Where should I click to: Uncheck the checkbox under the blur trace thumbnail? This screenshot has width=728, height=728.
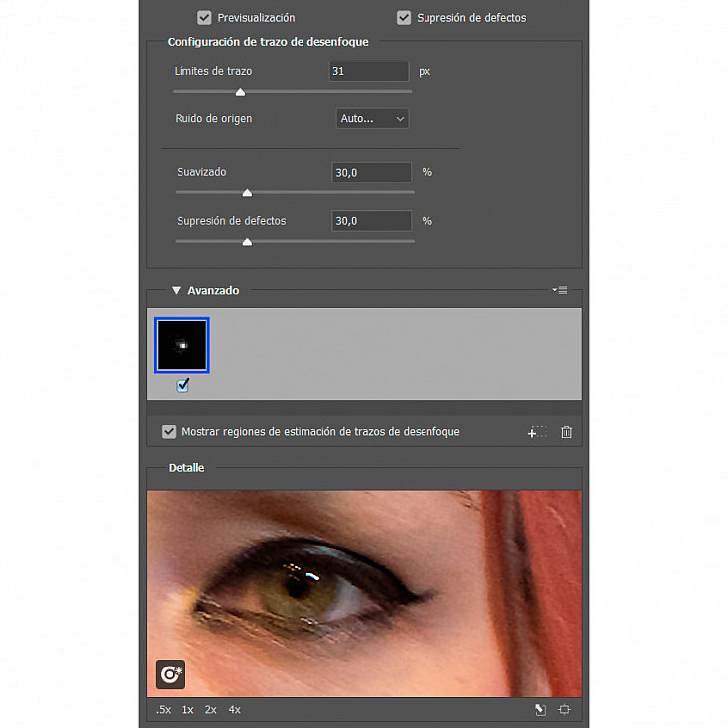coord(182,385)
